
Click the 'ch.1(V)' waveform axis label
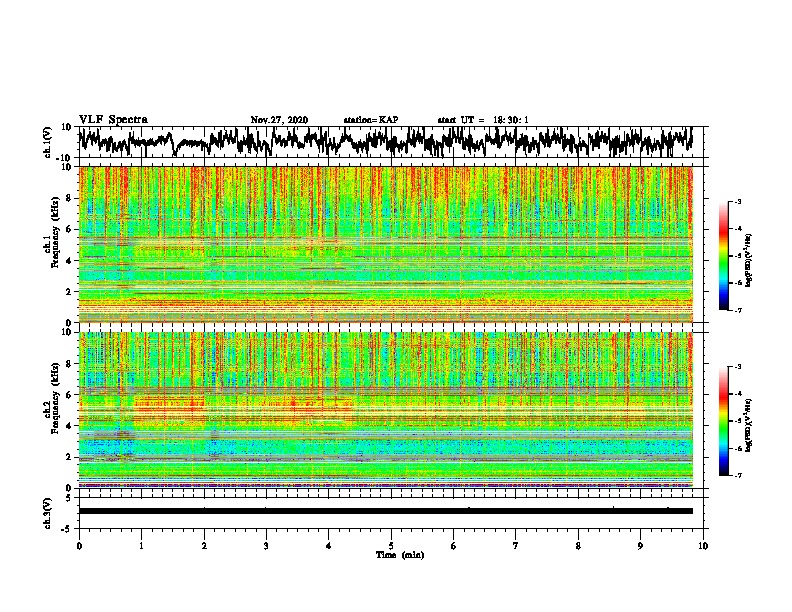click(x=48, y=142)
